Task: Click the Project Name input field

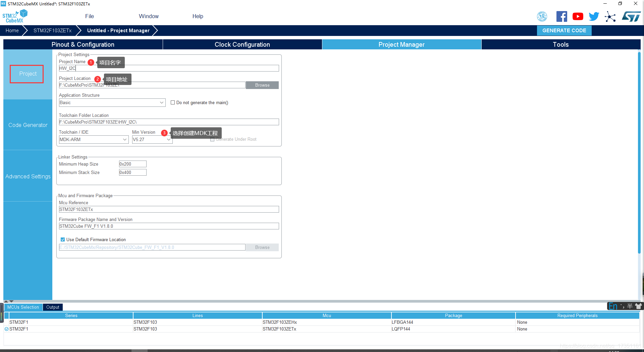Action: click(x=169, y=68)
